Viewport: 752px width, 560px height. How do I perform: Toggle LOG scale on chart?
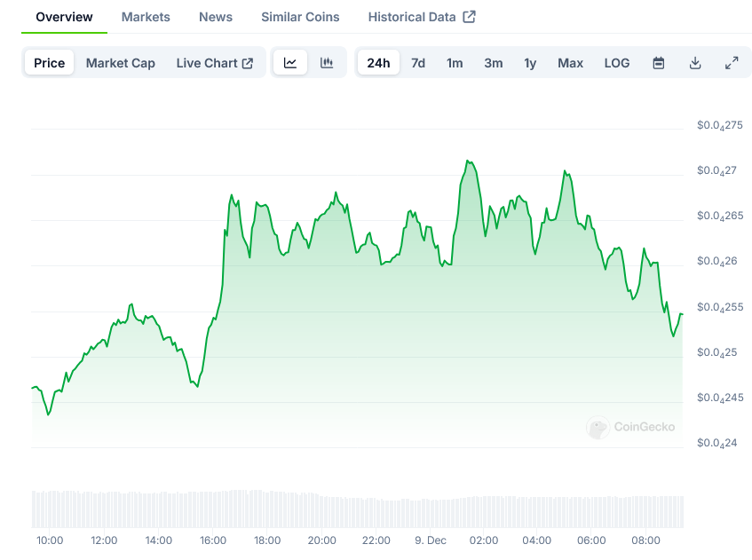pos(617,63)
